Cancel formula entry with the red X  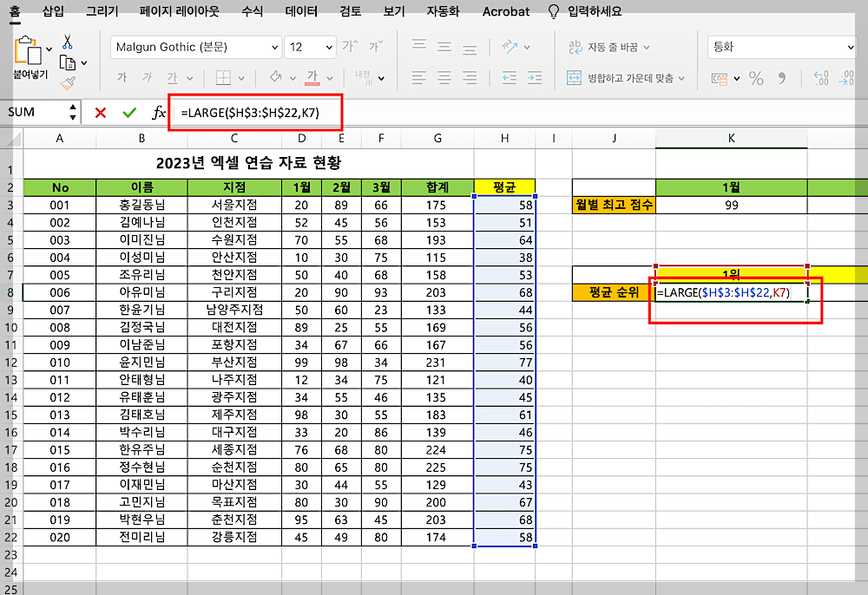tap(100, 111)
